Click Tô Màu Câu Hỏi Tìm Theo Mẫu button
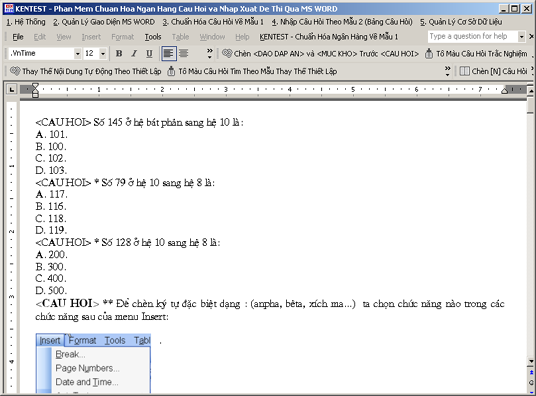Image resolution: width=536 pixels, height=396 pixels. [x=252, y=71]
